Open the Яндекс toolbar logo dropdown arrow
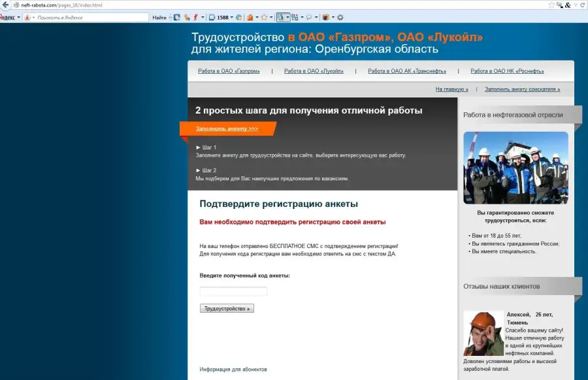The image size is (588, 380). pos(19,18)
